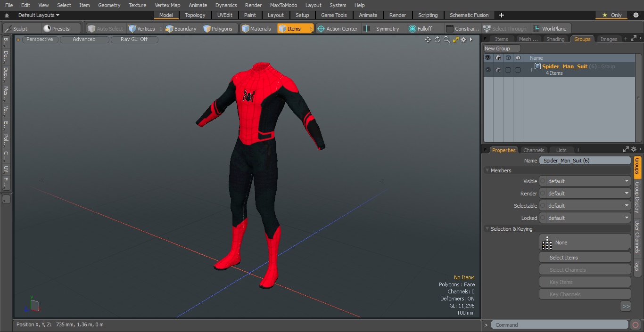This screenshot has height=332, width=644.
Task: Open the Group Display vertical tab
Action: coord(637,197)
